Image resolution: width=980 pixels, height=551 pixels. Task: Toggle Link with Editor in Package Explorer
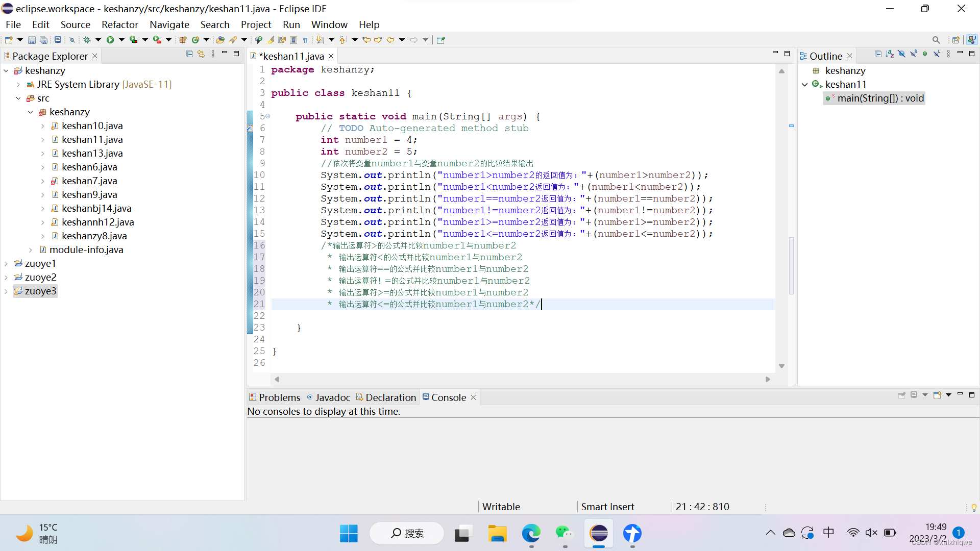tap(201, 54)
